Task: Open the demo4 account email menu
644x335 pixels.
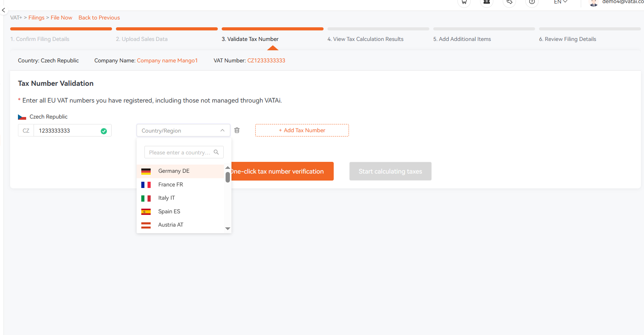Action: pyautogui.click(x=622, y=2)
